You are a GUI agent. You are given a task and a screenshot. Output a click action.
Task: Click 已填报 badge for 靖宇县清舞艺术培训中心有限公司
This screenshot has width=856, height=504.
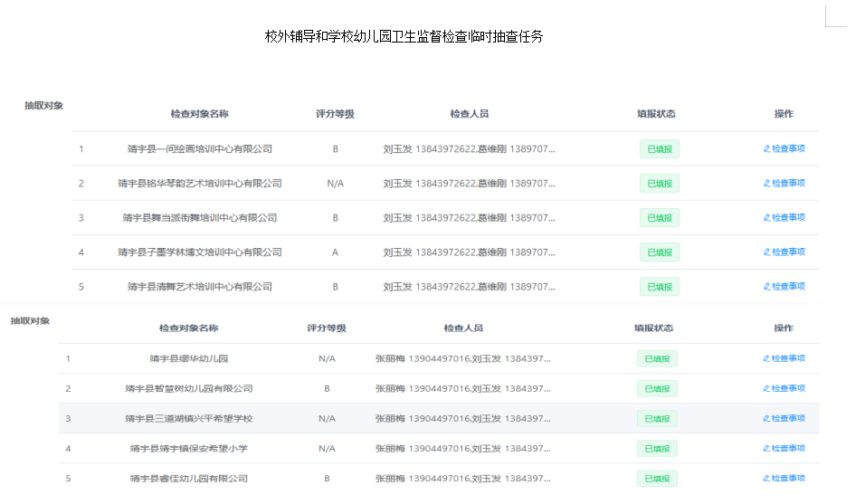[x=660, y=287]
